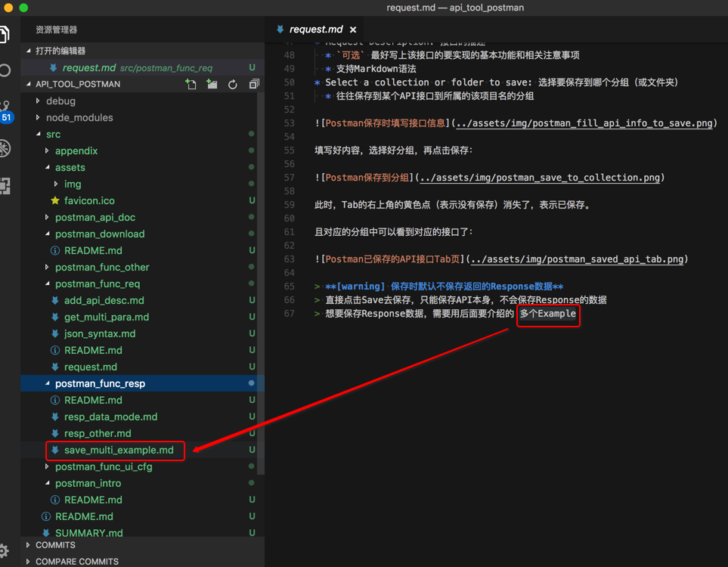Viewport: 728px width, 567px height.
Task: Follow the postman_saved_api_tab.png image link
Action: click(577, 259)
